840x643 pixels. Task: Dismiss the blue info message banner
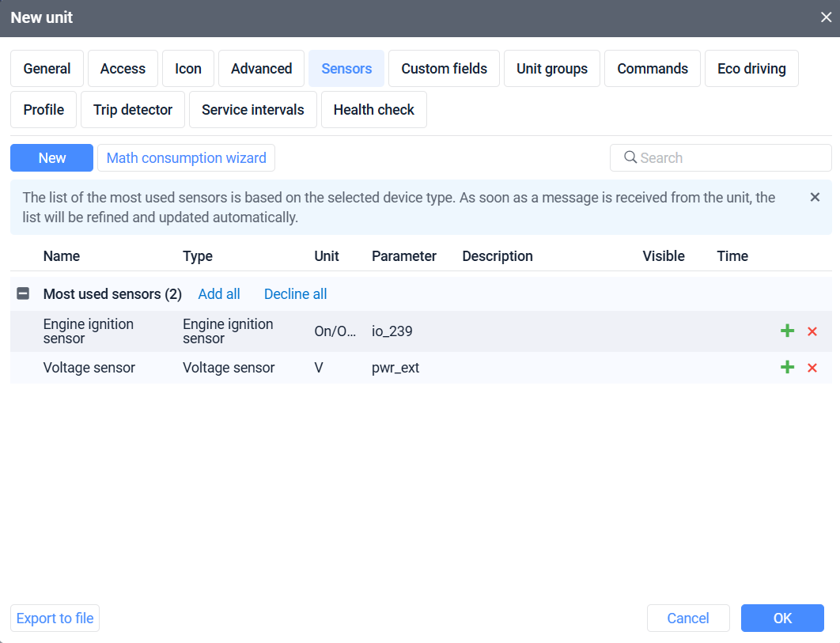815,197
